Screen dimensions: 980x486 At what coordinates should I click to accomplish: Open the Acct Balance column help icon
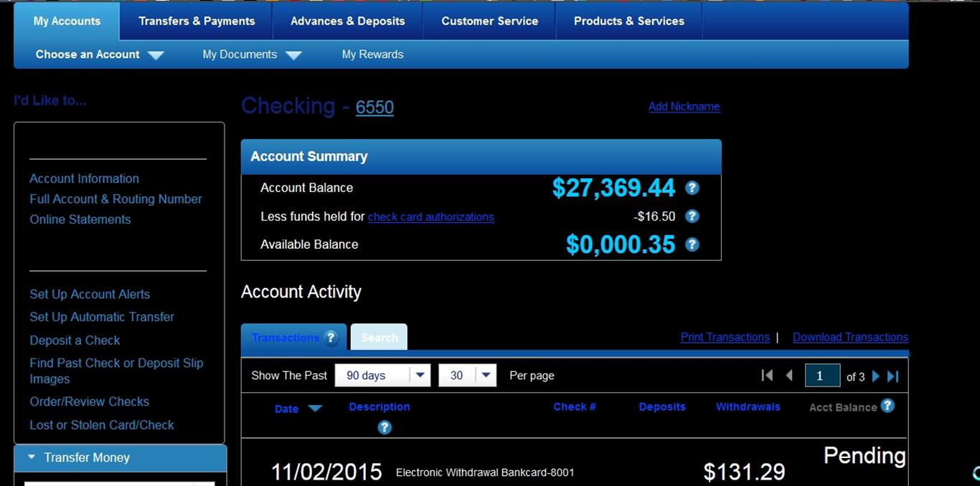coord(887,406)
